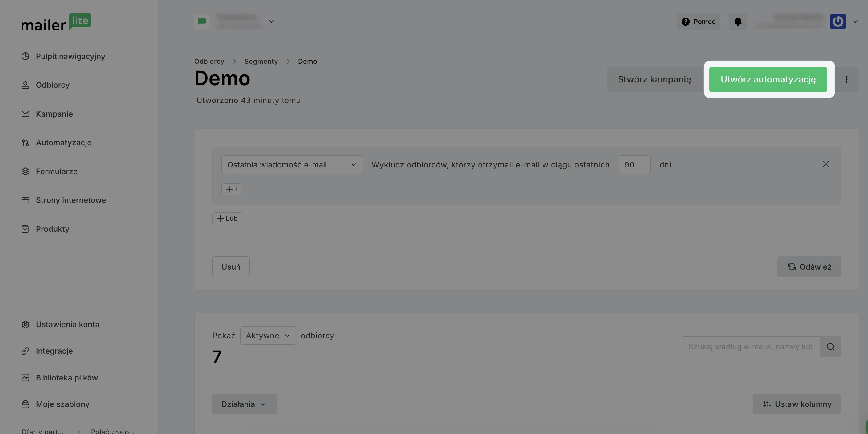868x434 pixels.
Task: Expand the user profile menu chevron
Action: click(x=855, y=22)
